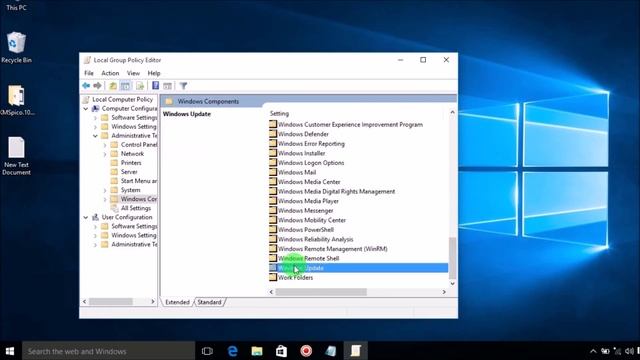The height and width of the screenshot is (360, 640).
Task: Select Windows Reliability Analysis folder
Action: point(316,239)
